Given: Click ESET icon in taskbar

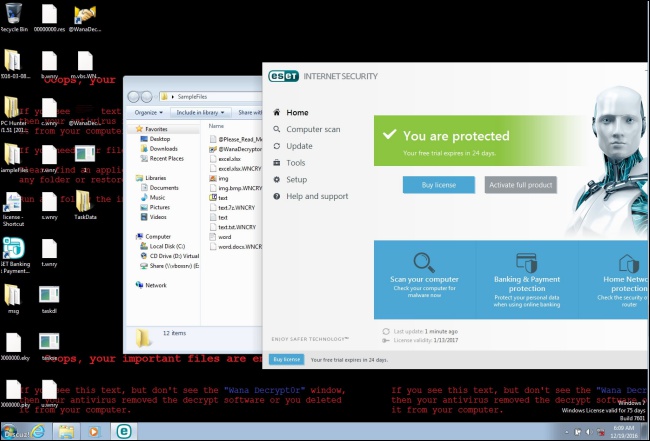Looking at the screenshot, I should click(124, 431).
